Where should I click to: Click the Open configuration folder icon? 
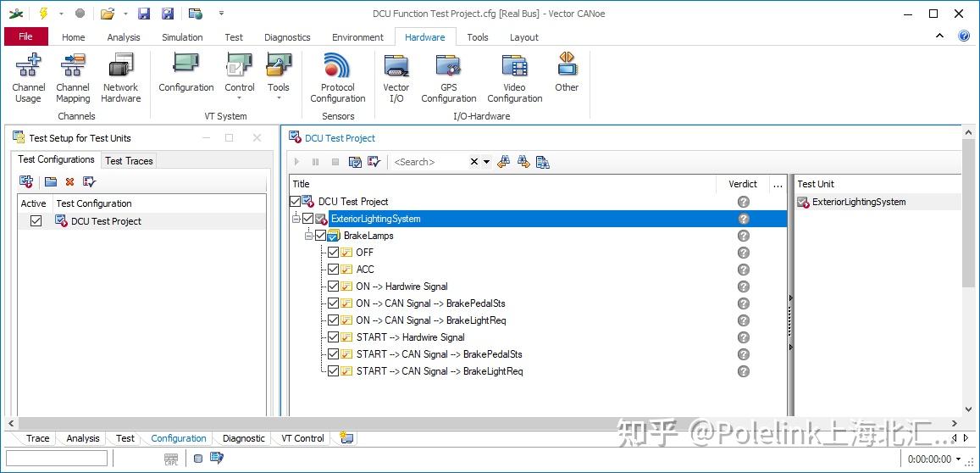[108, 14]
